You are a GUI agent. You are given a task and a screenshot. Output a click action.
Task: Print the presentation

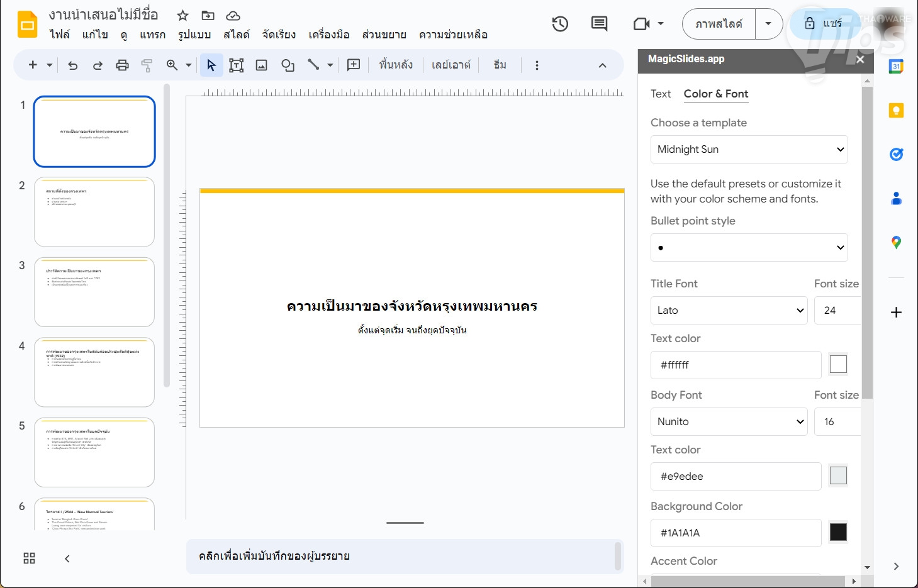click(122, 65)
